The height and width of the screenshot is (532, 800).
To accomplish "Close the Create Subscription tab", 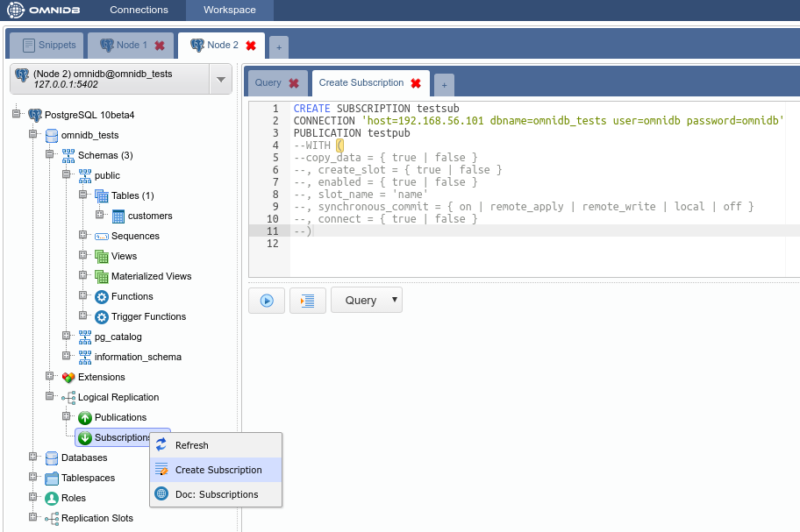I will coord(416,83).
